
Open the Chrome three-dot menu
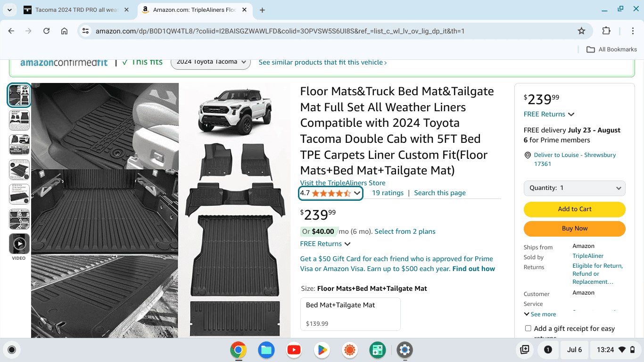tap(633, 31)
